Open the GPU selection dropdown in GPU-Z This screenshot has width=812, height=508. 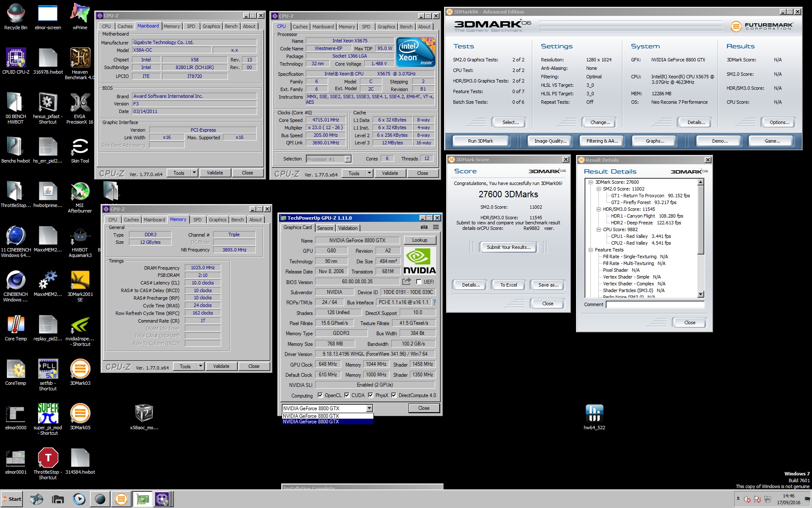(369, 408)
